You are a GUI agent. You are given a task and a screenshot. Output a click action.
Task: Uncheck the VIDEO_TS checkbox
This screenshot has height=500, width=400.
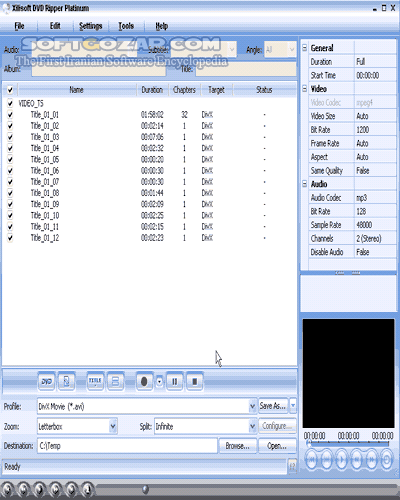click(x=10, y=103)
